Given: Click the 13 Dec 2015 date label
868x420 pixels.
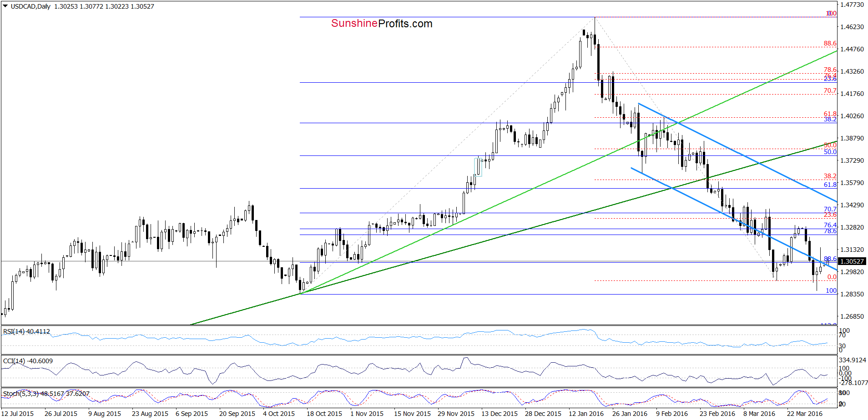Looking at the screenshot, I should pyautogui.click(x=500, y=414).
